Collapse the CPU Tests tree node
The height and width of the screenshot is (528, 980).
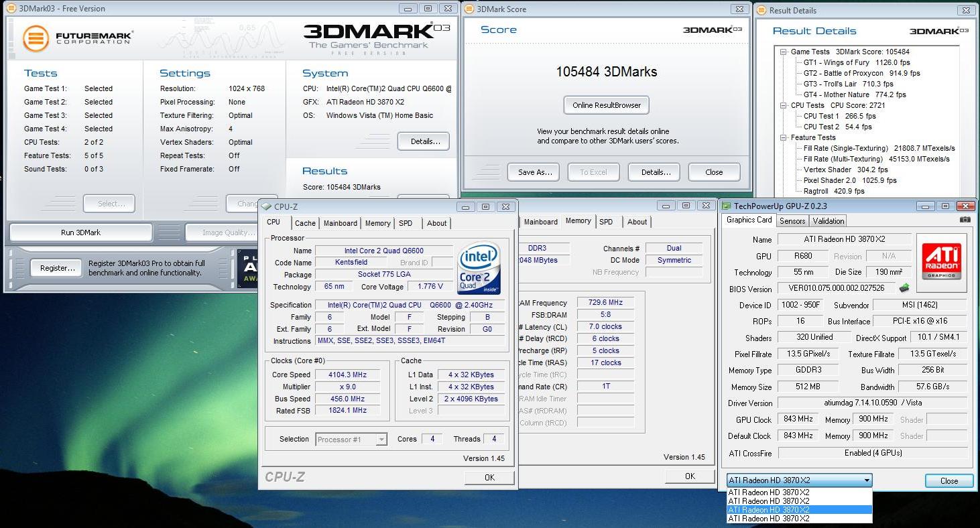pyautogui.click(x=783, y=105)
